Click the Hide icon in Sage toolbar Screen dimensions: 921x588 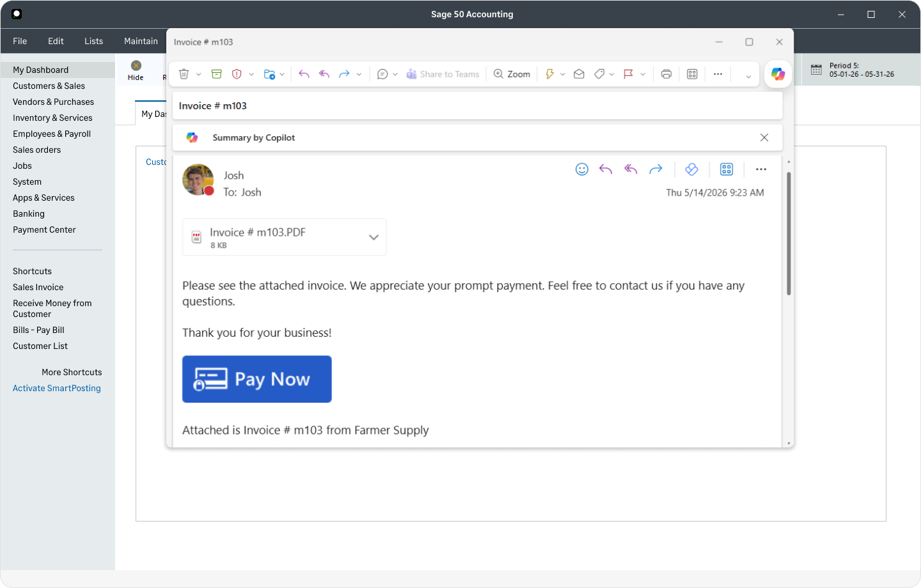coord(136,66)
